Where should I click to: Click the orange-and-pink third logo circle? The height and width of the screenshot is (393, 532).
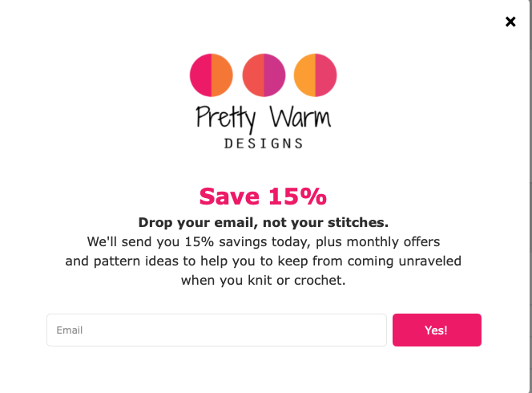315,75
